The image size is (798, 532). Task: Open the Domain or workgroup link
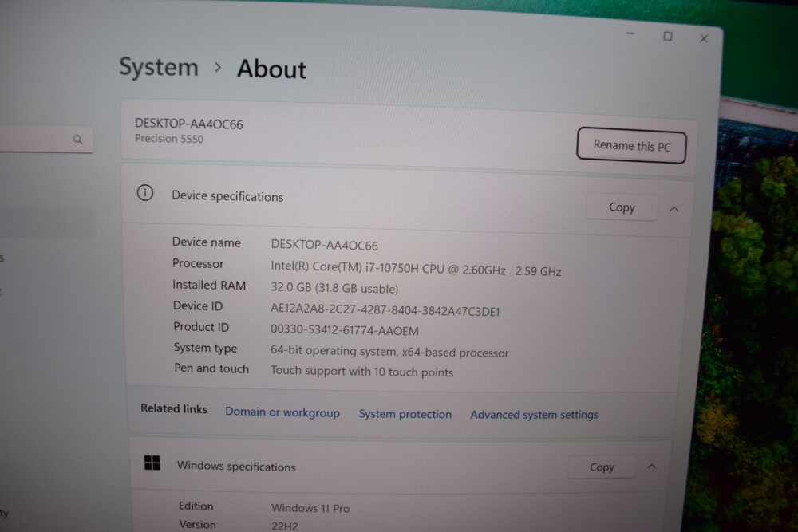coord(282,412)
